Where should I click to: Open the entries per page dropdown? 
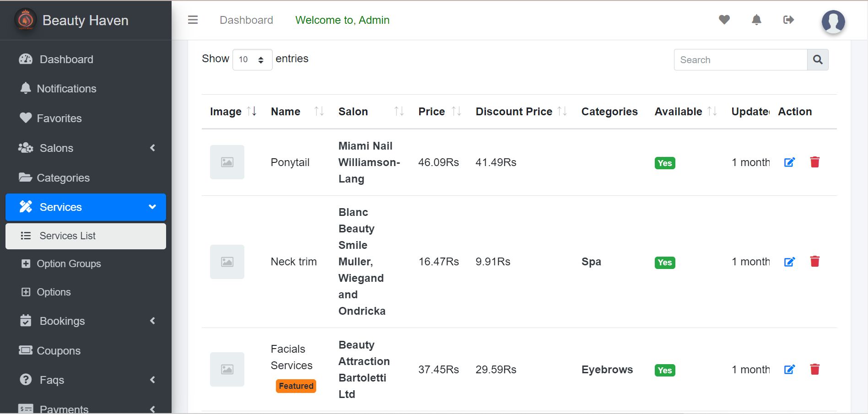pos(252,60)
